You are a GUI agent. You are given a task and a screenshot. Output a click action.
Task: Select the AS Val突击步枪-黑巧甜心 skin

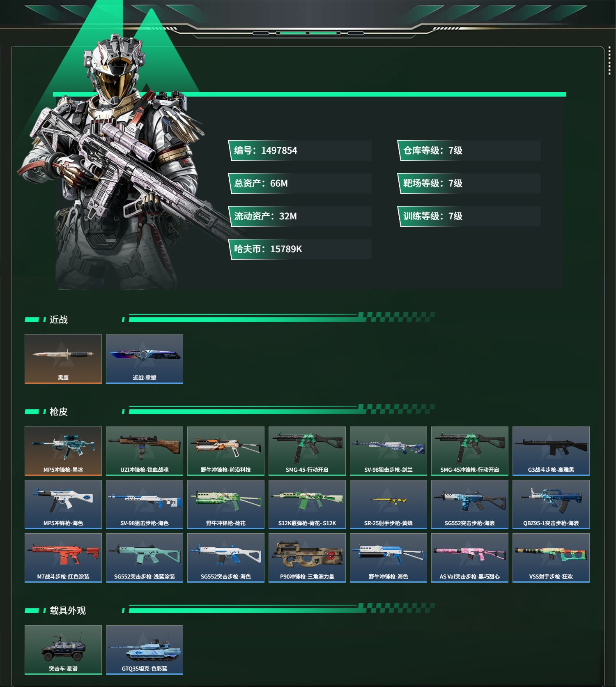click(x=470, y=558)
